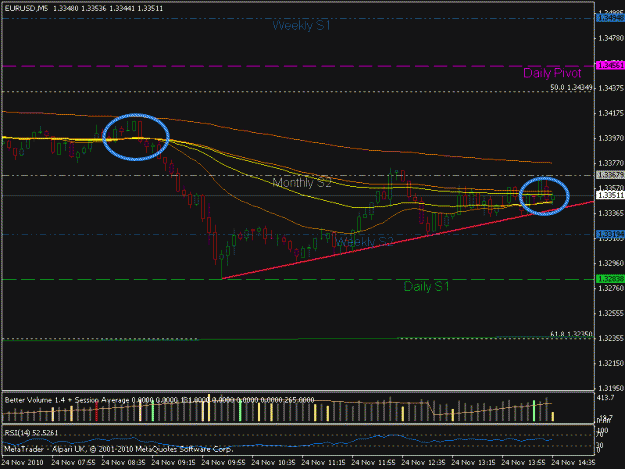Click the 1.34780 price axis value
This screenshot has height=469, width=625.
(x=611, y=38)
